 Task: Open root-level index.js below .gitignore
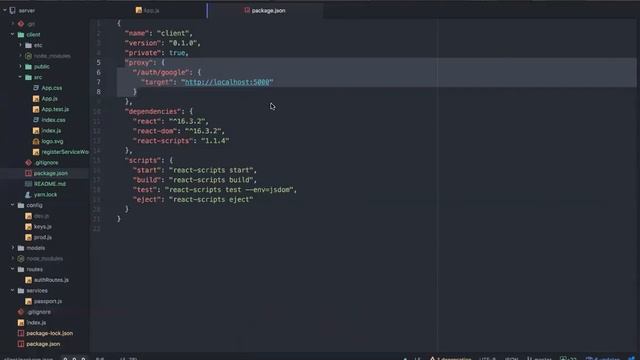click(36, 322)
